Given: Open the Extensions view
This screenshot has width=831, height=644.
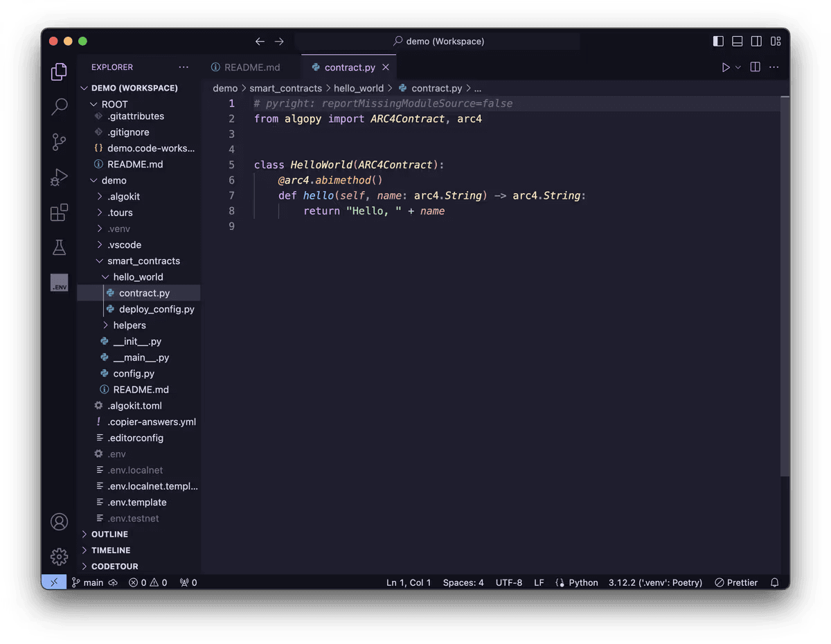Looking at the screenshot, I should tap(59, 212).
